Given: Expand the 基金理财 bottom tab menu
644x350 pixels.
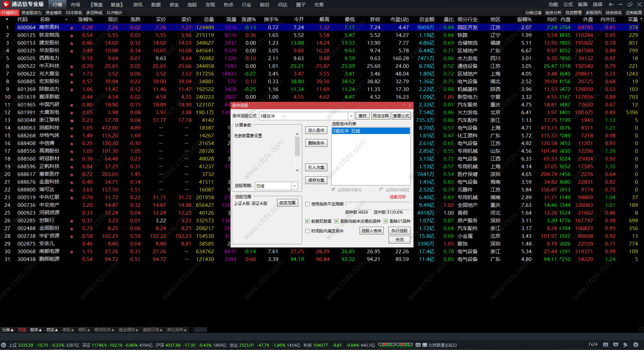Looking at the screenshot, I should 128,330.
